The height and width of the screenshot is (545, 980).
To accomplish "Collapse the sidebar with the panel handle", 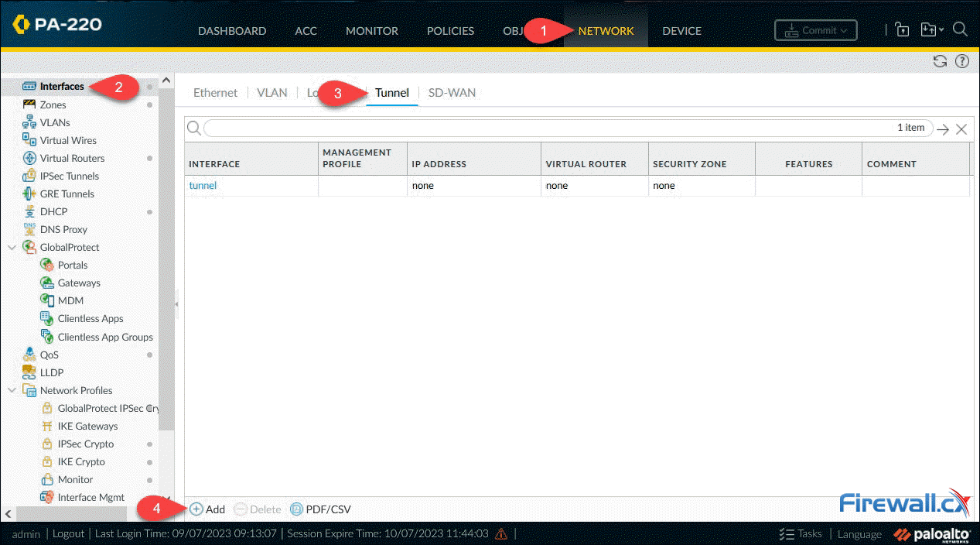I will pos(176,304).
